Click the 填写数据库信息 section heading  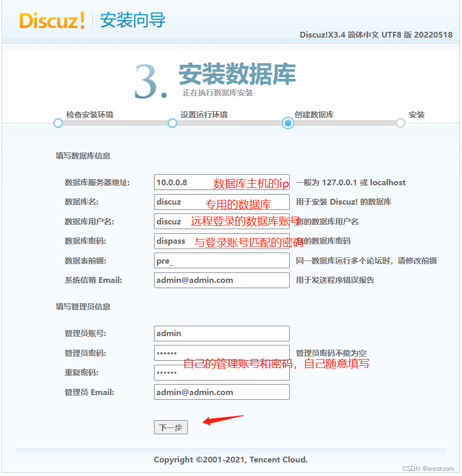pos(83,156)
